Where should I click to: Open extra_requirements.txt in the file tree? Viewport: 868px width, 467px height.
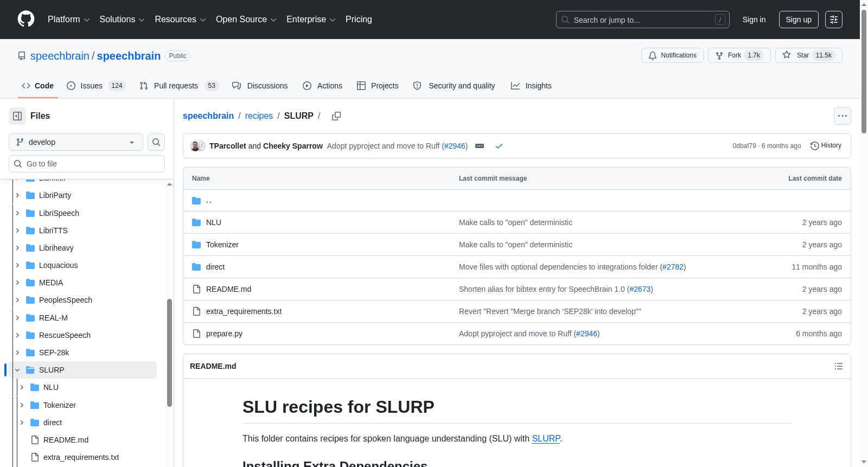81,457
